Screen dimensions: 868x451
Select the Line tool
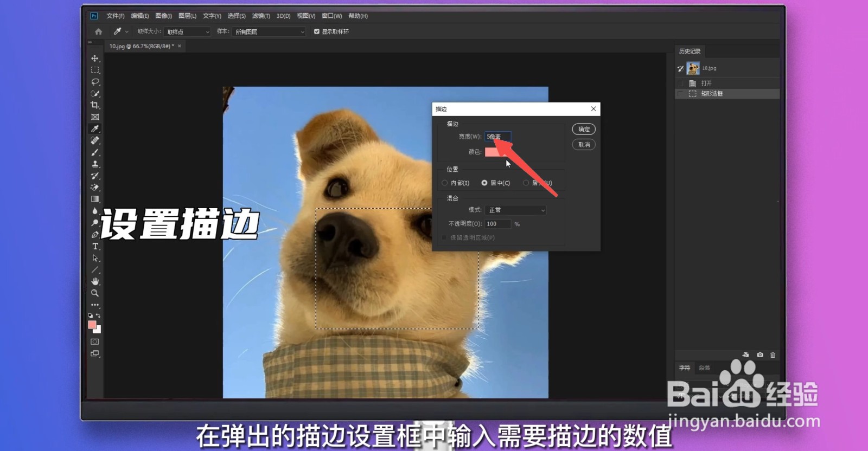95,270
